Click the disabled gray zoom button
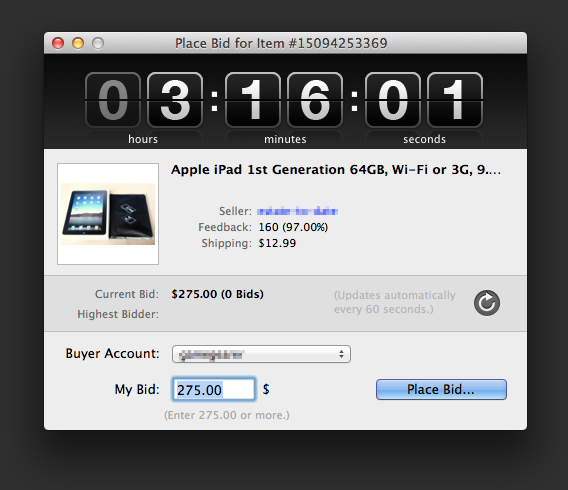 pyautogui.click(x=98, y=43)
